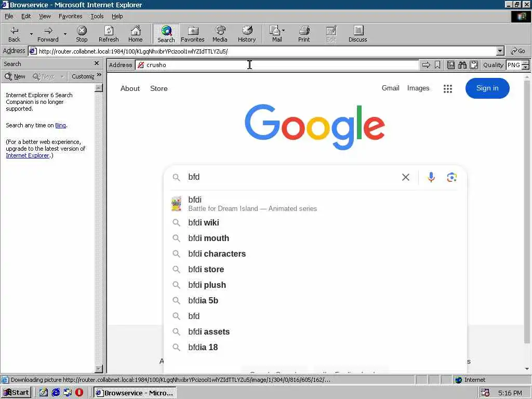Expand the IE address bar dropdown
532x399 pixels.
click(500, 51)
